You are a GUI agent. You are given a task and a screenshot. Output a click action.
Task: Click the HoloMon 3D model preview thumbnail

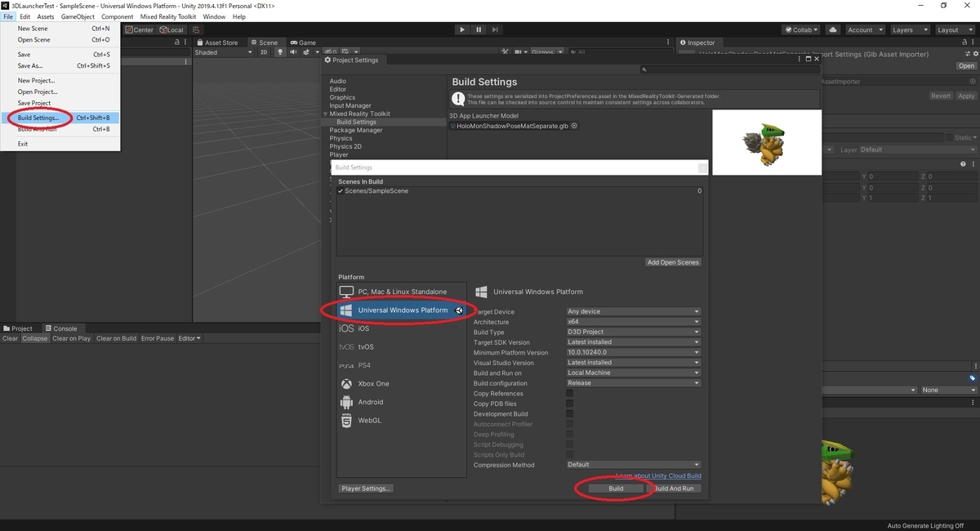[x=766, y=142]
